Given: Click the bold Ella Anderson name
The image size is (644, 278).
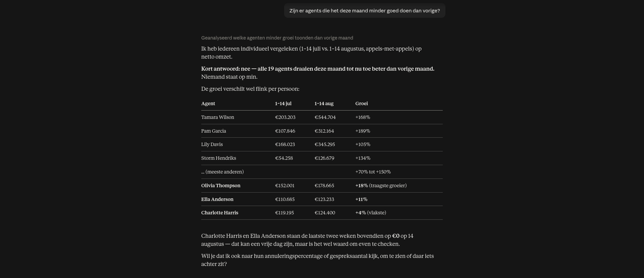Looking at the screenshot, I should pyautogui.click(x=217, y=199).
